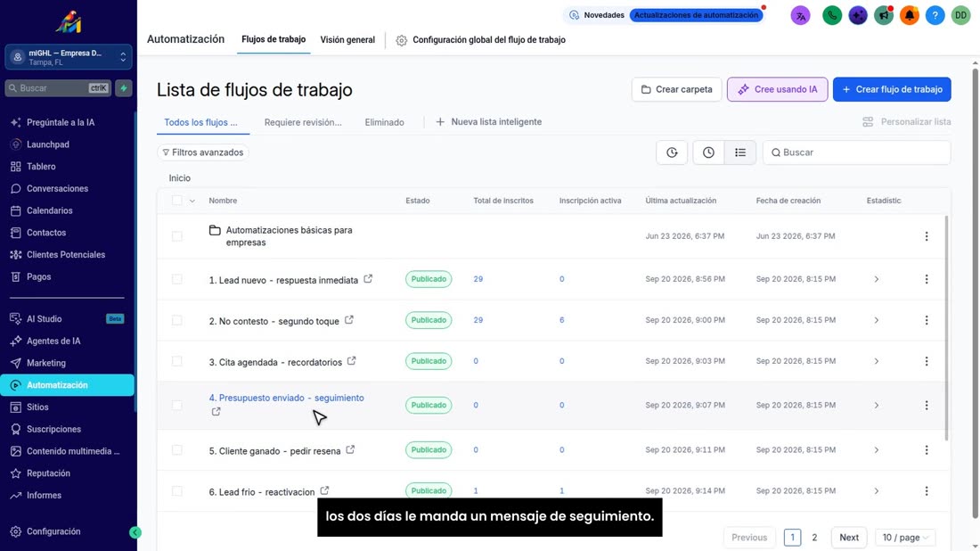Switch to Visión general tab

click(347, 39)
